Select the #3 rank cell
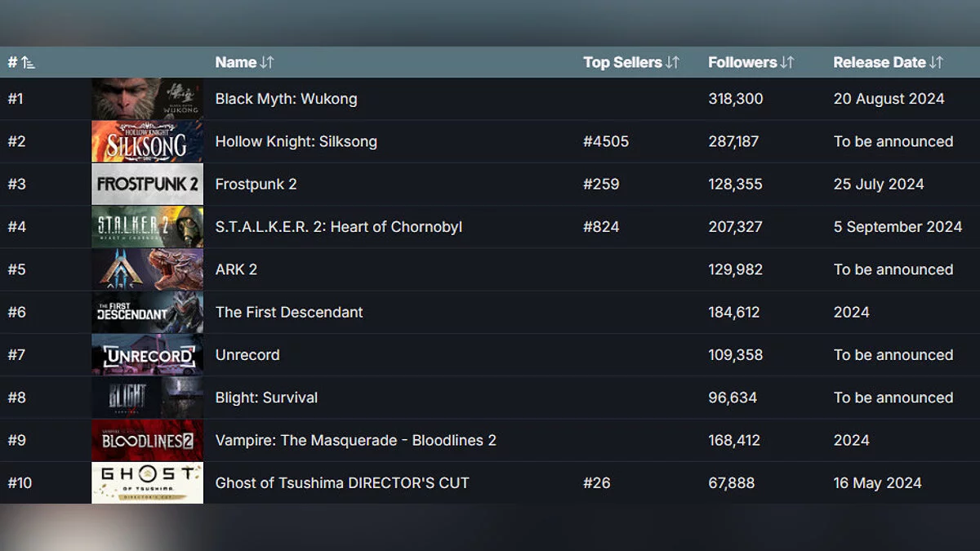Image resolution: width=980 pixels, height=551 pixels. point(16,184)
